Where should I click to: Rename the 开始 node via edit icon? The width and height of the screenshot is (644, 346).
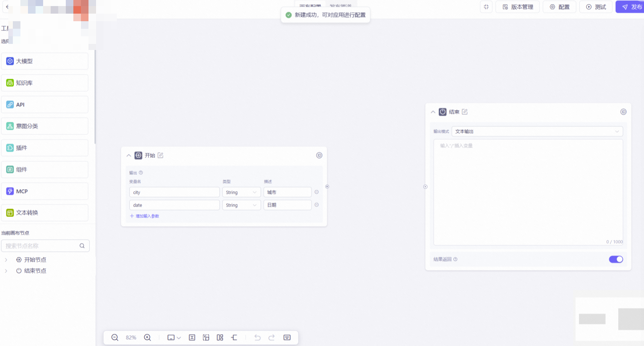160,155
